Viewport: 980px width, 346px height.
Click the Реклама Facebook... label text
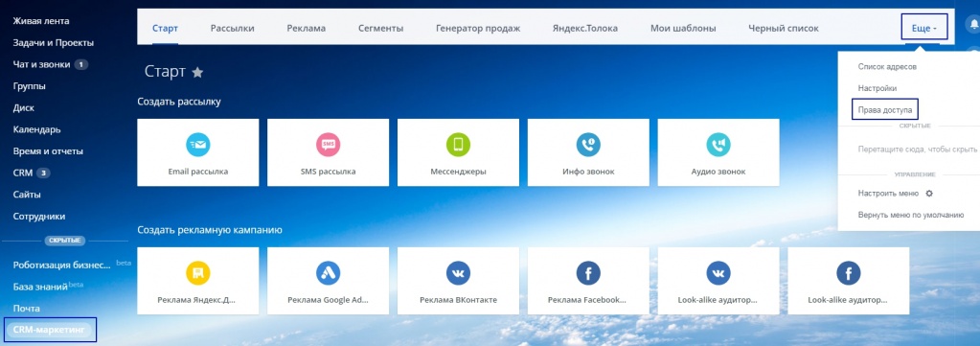(x=587, y=300)
